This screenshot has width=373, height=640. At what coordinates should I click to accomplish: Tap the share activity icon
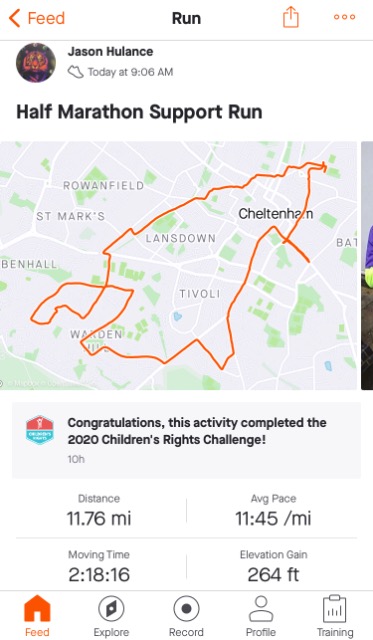[x=291, y=17]
